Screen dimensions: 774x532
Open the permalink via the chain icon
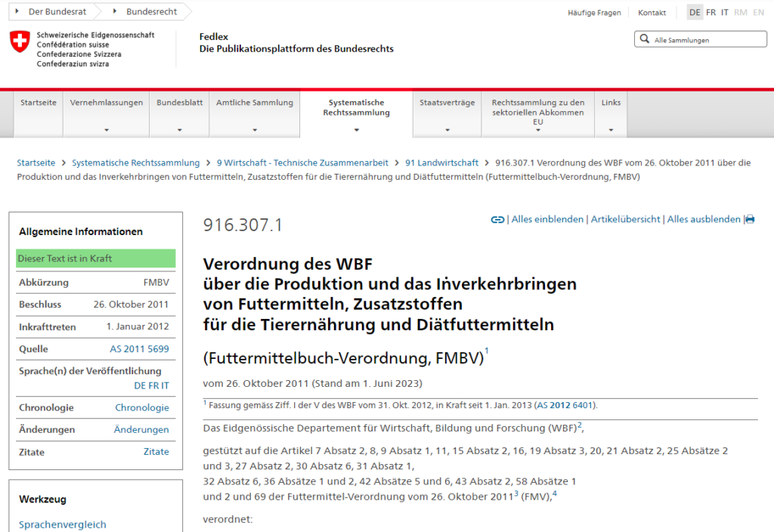[497, 219]
